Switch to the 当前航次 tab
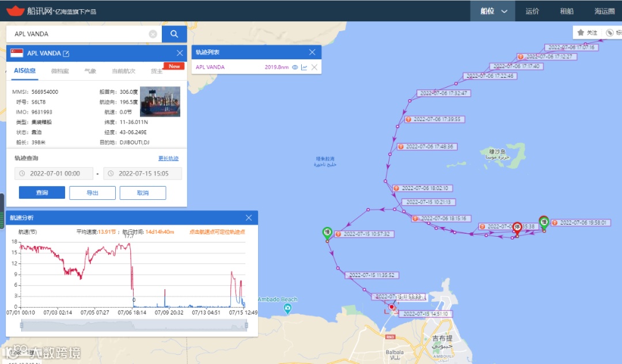Screen dimensions: 622x364 pos(123,71)
